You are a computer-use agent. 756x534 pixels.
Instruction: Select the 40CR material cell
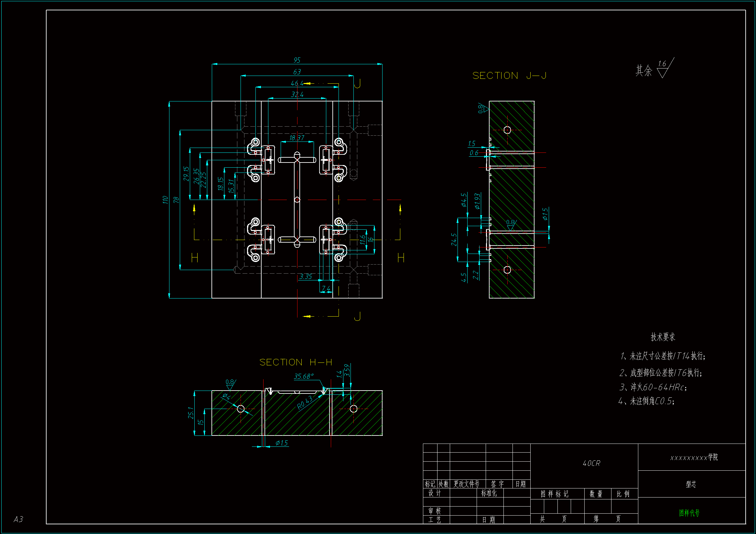click(591, 463)
